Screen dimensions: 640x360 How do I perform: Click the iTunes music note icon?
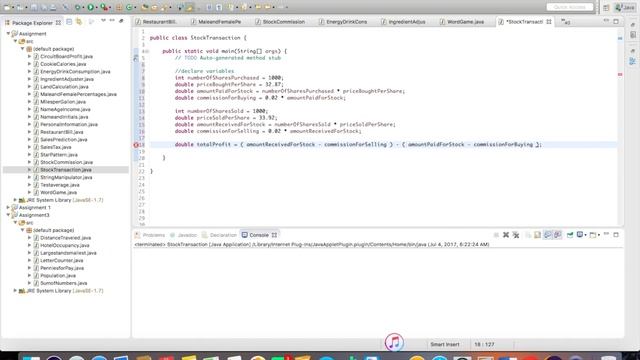pos(394,342)
